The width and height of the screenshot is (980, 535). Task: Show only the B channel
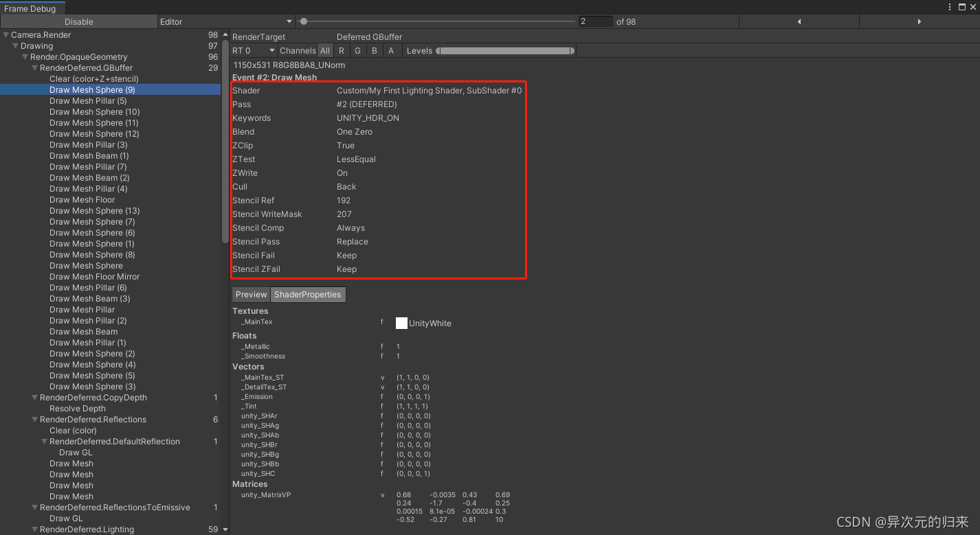click(374, 50)
